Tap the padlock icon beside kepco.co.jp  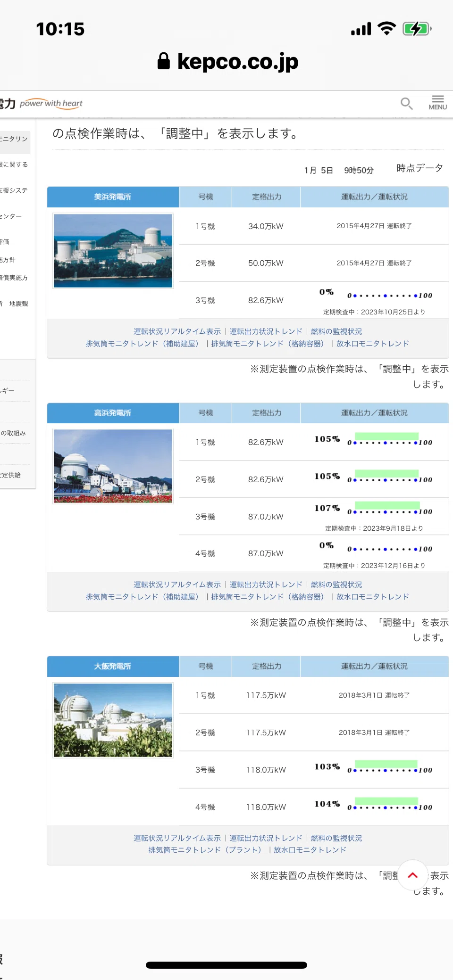click(164, 61)
